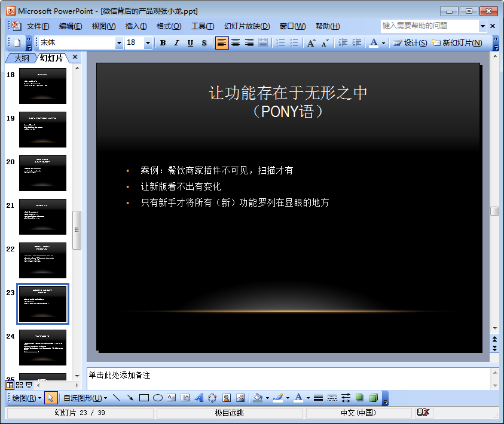This screenshot has height=424, width=504.
Task: Open the 文件(F) menu
Action: pyautogui.click(x=38, y=26)
